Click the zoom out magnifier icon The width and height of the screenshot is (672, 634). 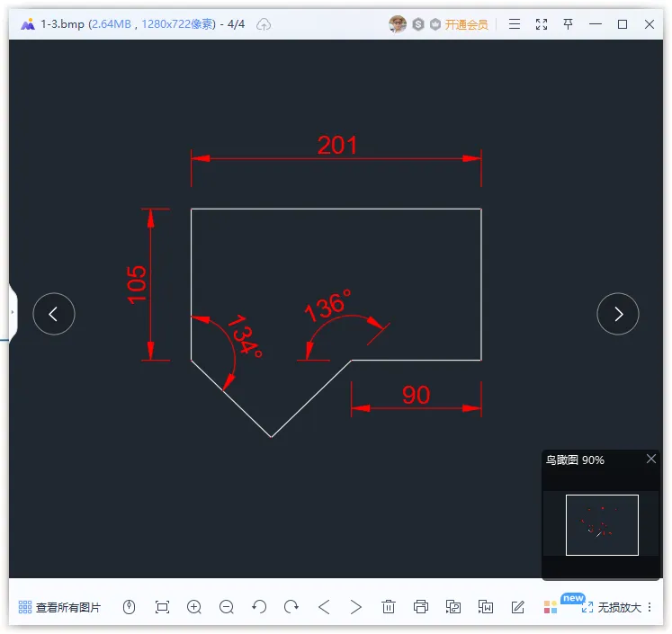227,607
